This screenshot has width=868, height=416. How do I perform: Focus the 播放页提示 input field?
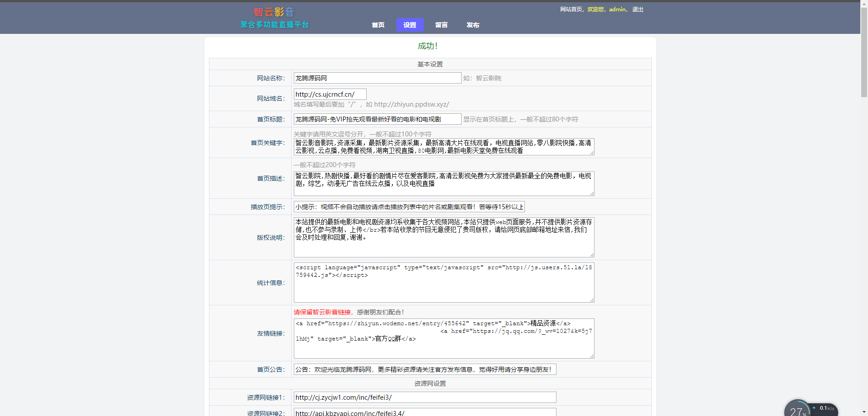click(x=409, y=207)
